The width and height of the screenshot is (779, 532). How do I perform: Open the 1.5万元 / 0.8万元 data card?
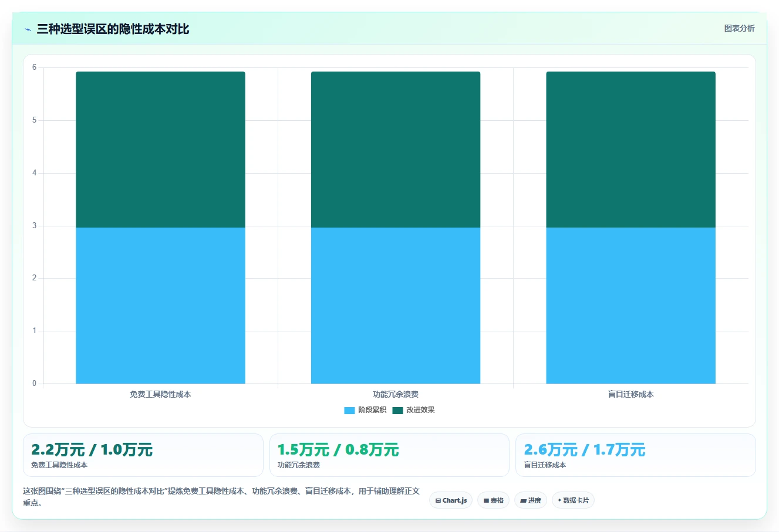click(x=389, y=455)
